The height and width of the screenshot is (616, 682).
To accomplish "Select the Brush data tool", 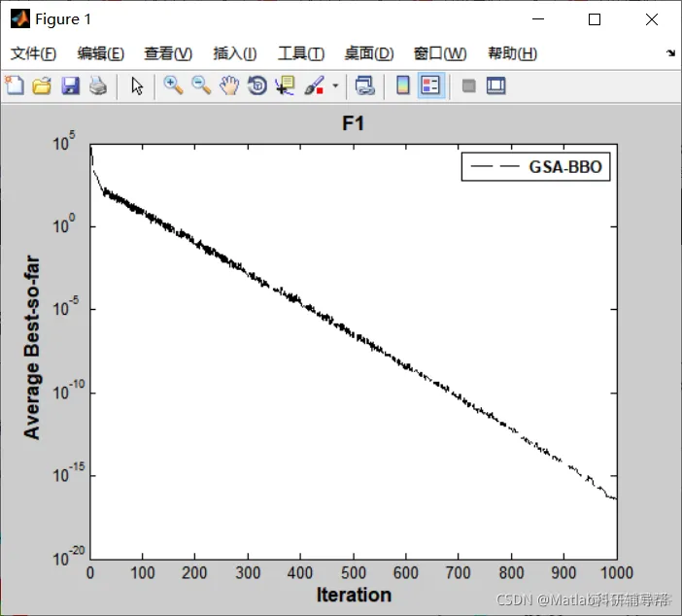I will [314, 86].
